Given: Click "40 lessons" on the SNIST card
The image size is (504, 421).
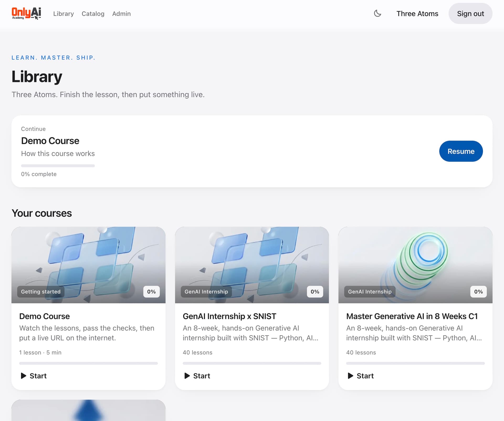Looking at the screenshot, I should (197, 352).
